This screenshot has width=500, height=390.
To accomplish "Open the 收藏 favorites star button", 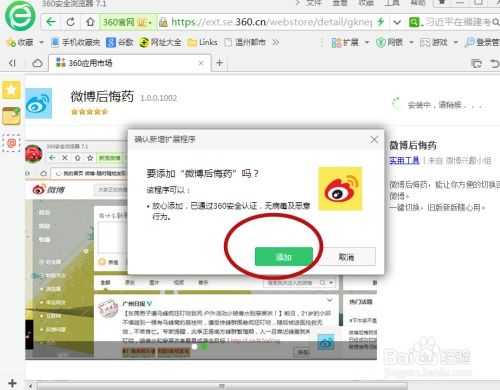I will (x=20, y=42).
